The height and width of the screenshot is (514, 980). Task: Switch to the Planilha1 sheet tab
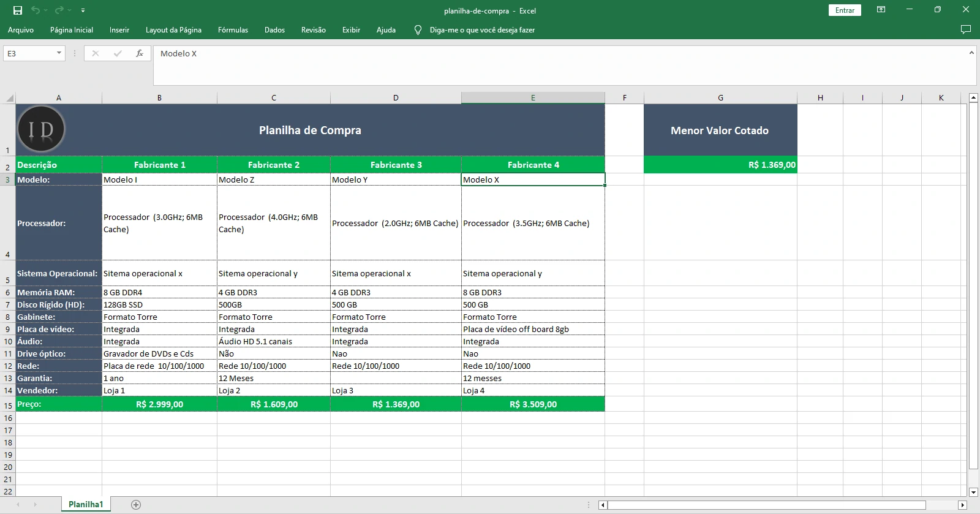click(x=86, y=505)
